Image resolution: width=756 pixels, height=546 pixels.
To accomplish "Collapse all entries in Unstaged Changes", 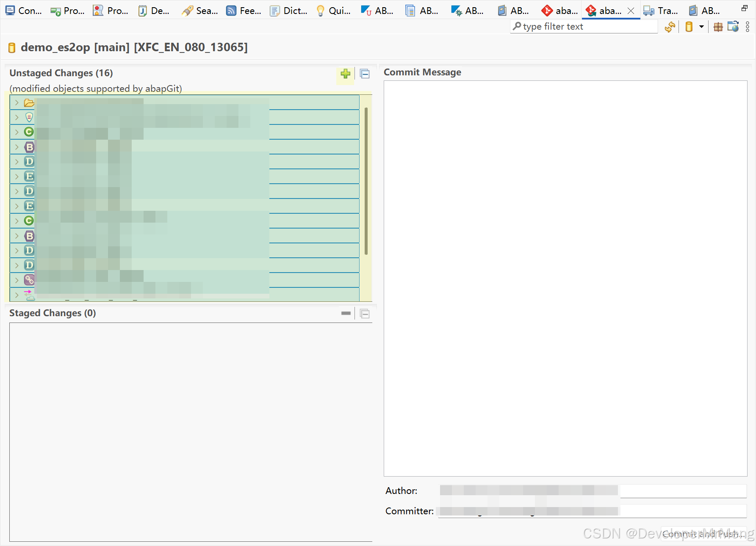I will [365, 74].
